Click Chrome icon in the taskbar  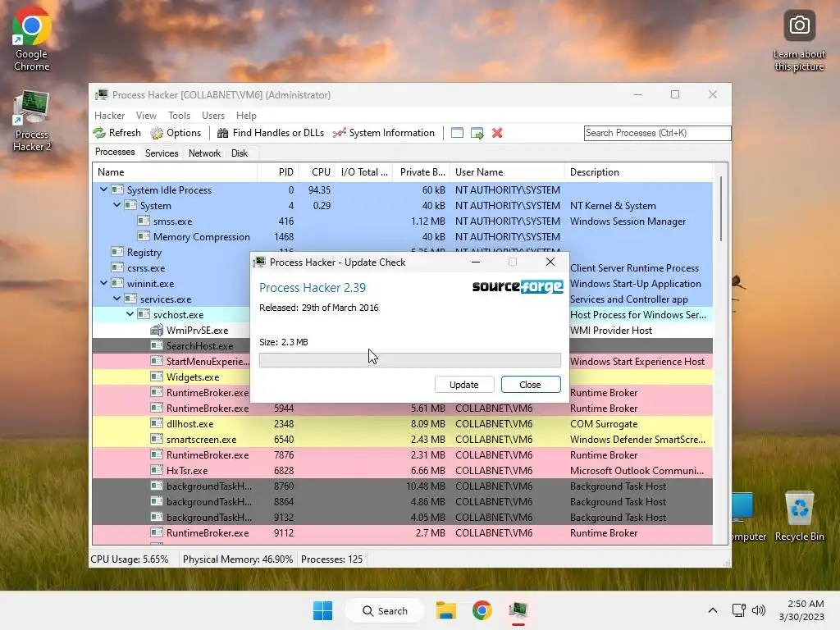[x=482, y=610]
